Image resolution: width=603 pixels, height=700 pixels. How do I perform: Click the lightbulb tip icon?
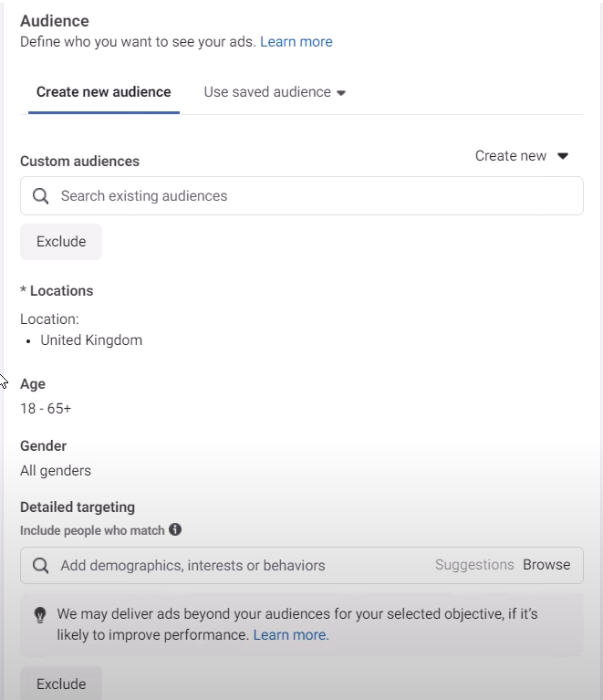pos(40,615)
